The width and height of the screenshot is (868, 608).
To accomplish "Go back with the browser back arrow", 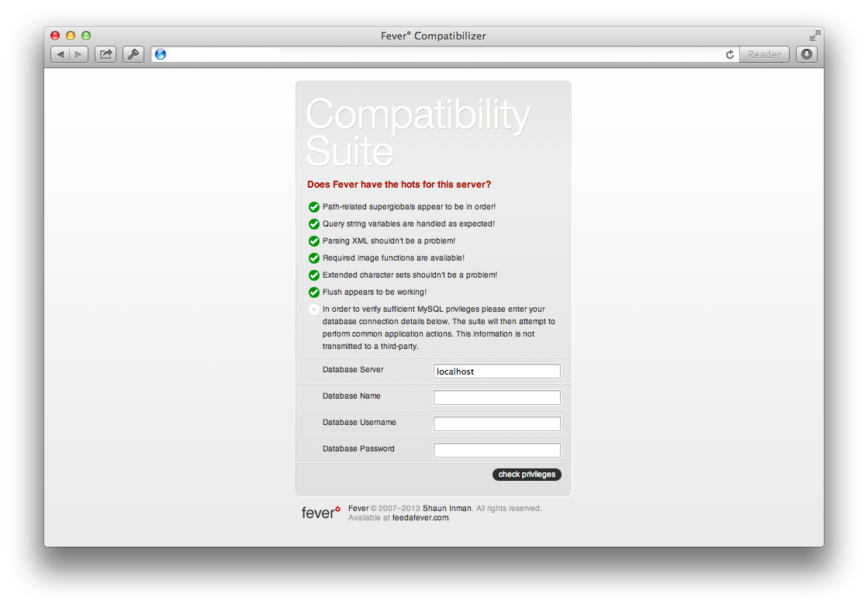I will click(x=61, y=54).
